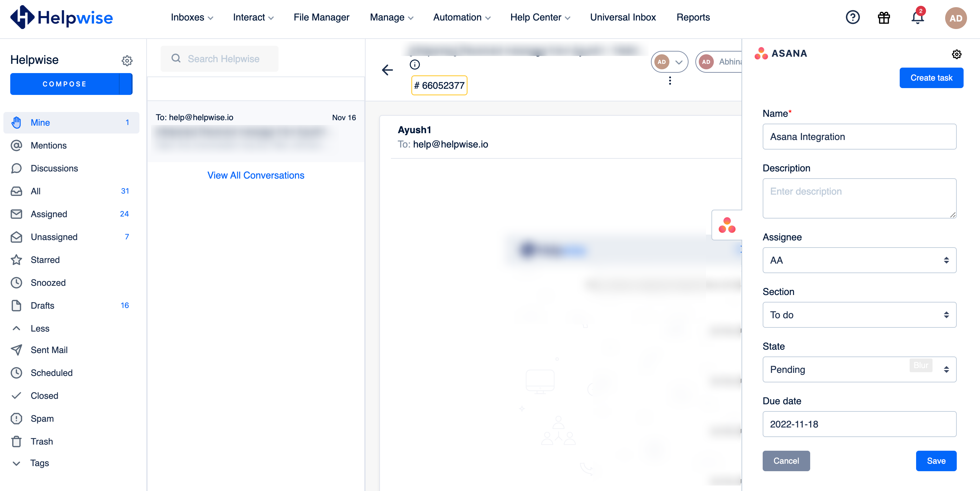The image size is (980, 491).
Task: Open the AD assignee chevron dropdown
Action: tap(679, 62)
